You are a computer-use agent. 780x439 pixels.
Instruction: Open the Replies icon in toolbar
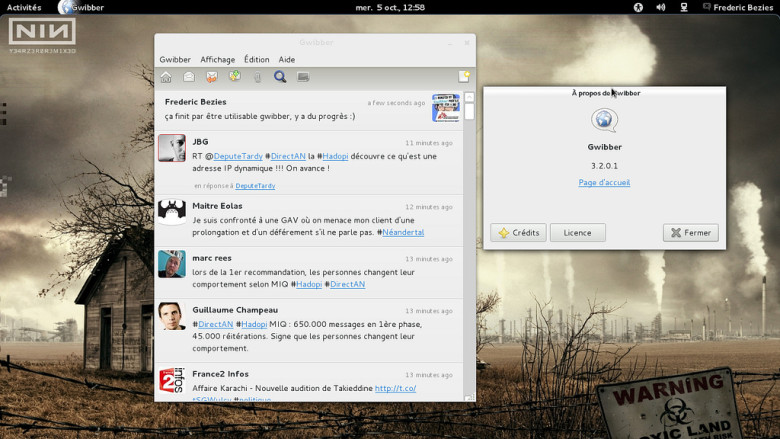pyautogui.click(x=212, y=77)
